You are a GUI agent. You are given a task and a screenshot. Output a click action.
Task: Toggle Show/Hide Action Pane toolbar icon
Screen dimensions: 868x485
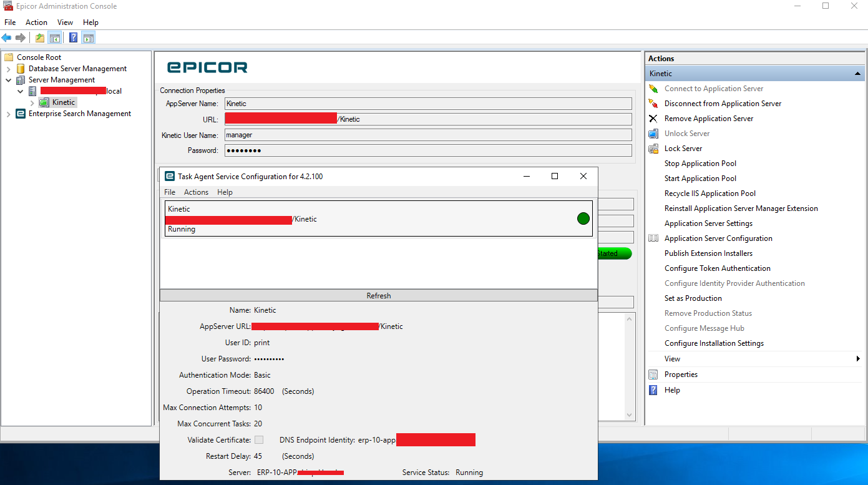[88, 38]
